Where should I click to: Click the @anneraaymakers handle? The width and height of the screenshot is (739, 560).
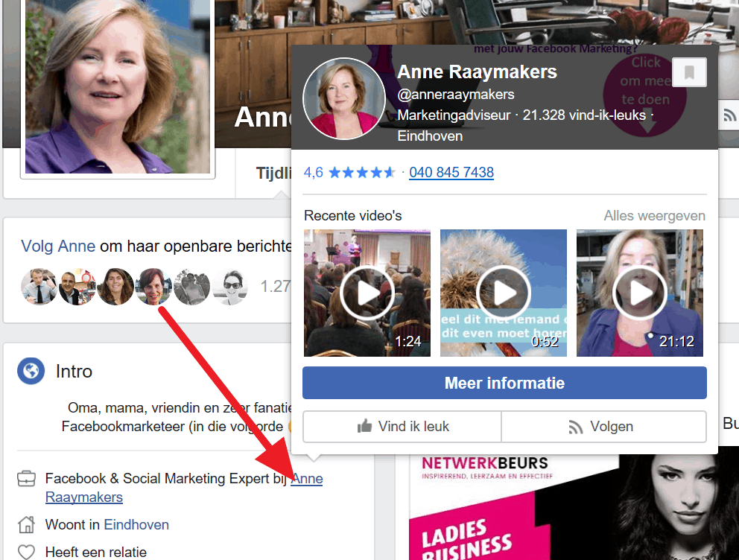pyautogui.click(x=456, y=95)
